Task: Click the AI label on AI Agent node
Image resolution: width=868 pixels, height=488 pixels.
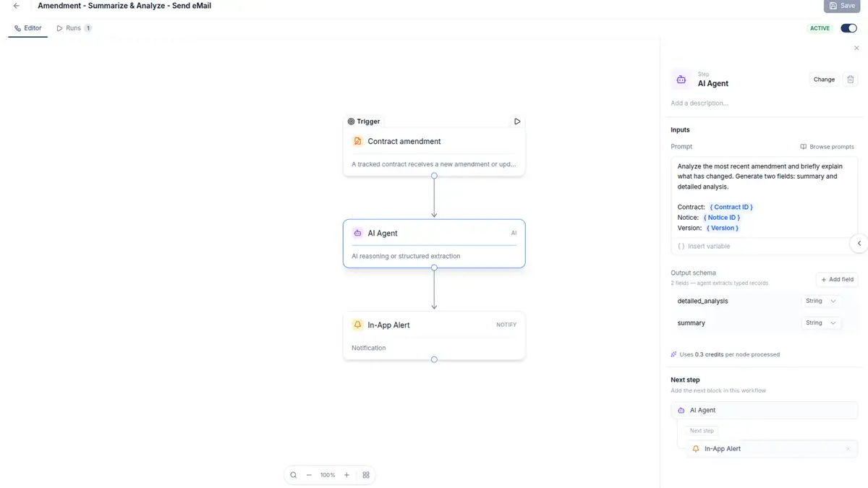Action: pos(514,233)
